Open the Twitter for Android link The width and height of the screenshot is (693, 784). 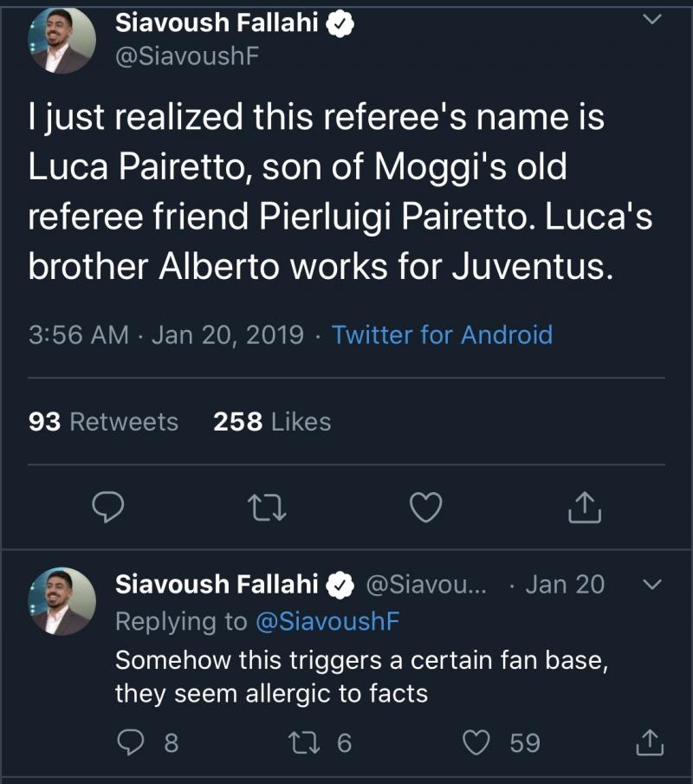[442, 334]
